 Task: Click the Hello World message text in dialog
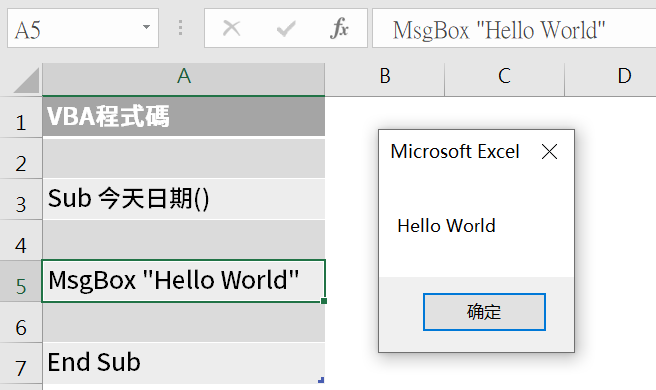click(446, 226)
